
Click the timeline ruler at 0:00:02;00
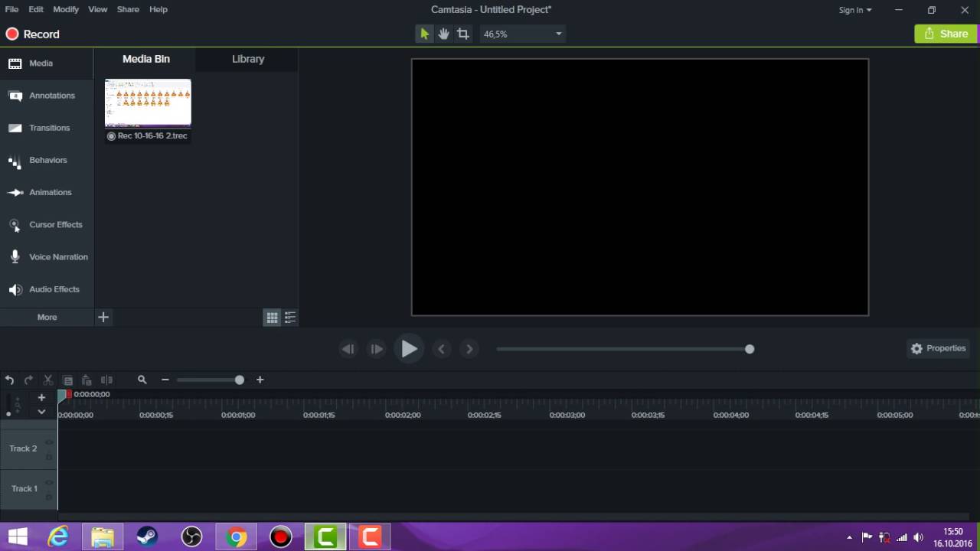pyautogui.click(x=403, y=415)
